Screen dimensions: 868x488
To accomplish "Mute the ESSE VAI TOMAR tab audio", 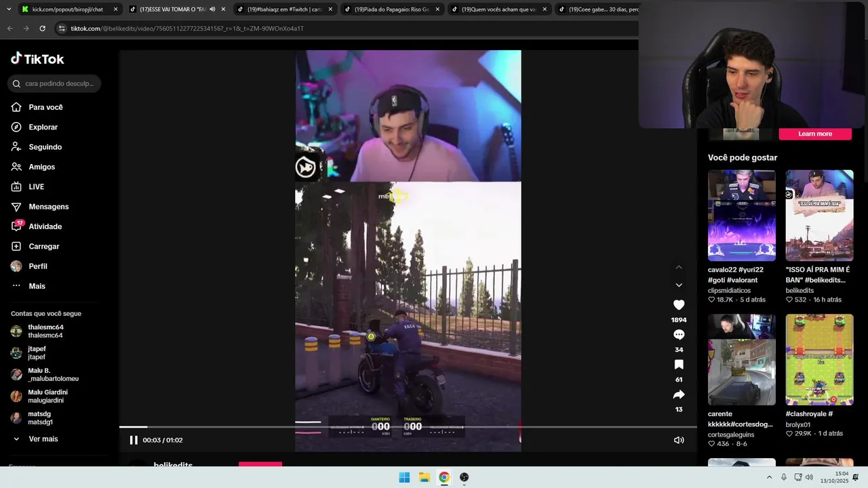I will (212, 9).
